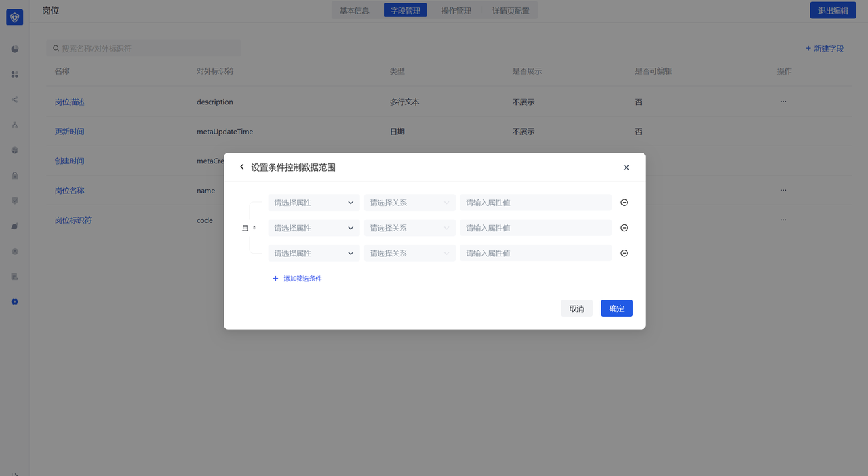Click the 取消 button
This screenshot has height=476, width=868.
[576, 309]
